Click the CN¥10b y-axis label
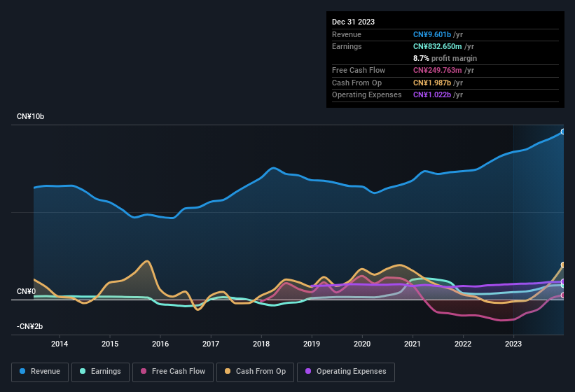 [x=30, y=116]
